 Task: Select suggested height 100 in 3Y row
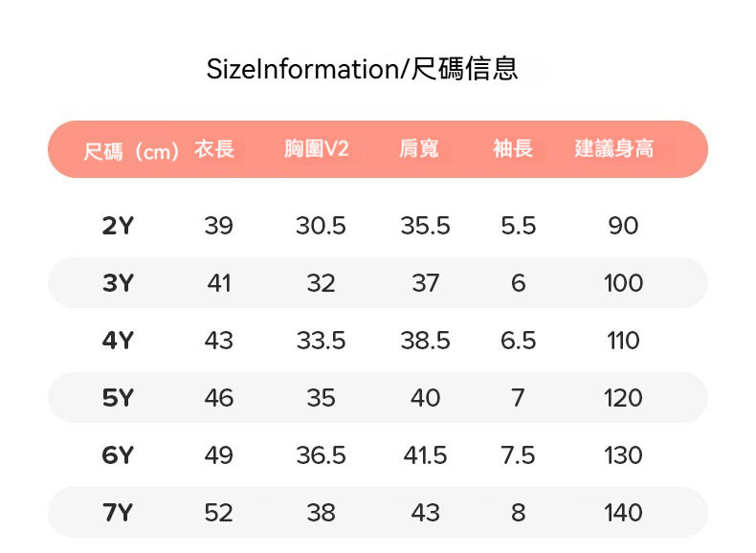tap(623, 283)
